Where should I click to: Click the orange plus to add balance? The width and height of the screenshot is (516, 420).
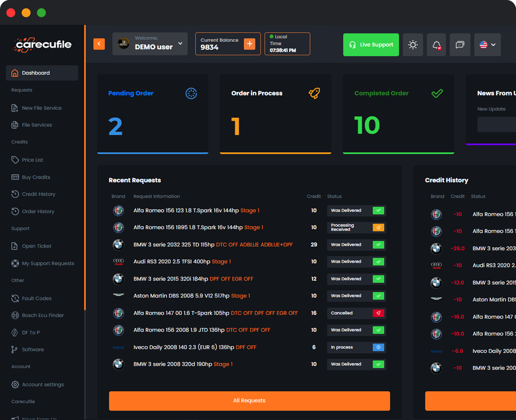point(249,44)
